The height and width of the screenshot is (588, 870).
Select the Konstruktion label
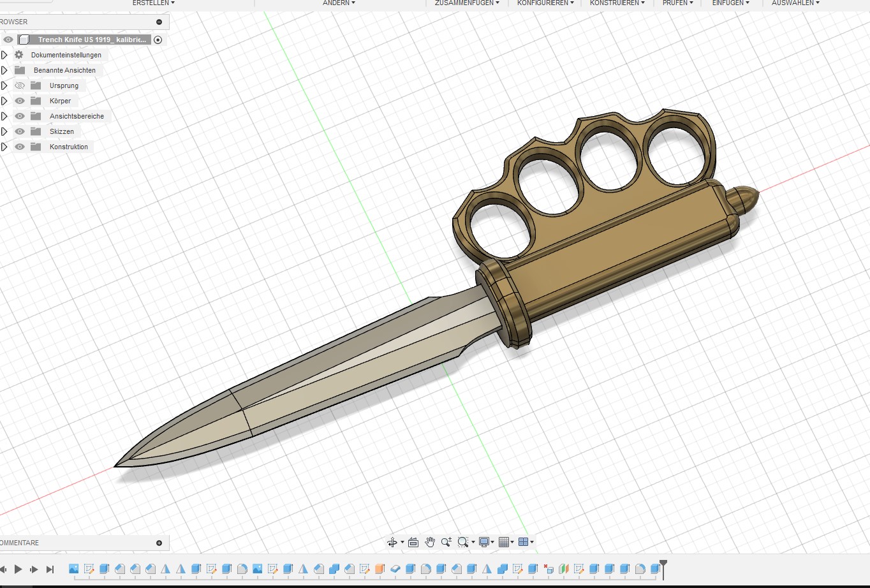click(x=69, y=147)
